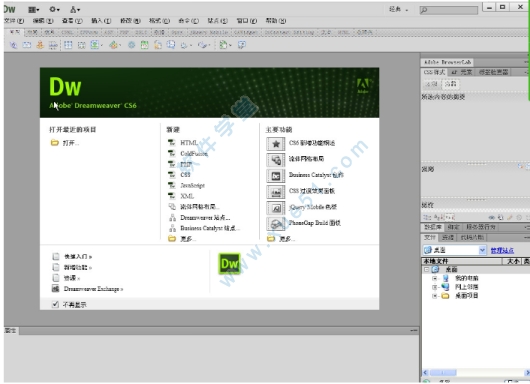Switch to the 数据库 tab
The image size is (530, 384).
pos(433,227)
